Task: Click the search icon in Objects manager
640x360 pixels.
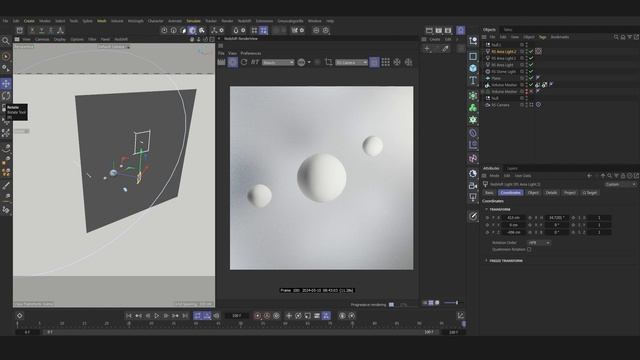Action: pos(616,37)
